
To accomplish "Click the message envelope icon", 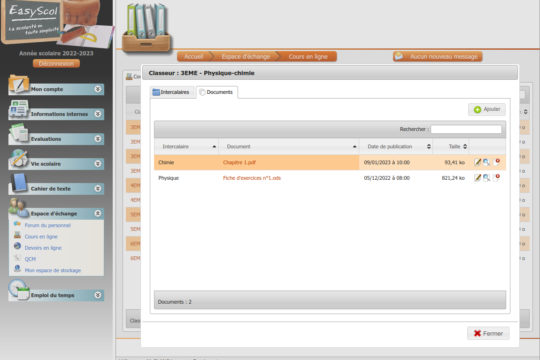I will pos(399,56).
